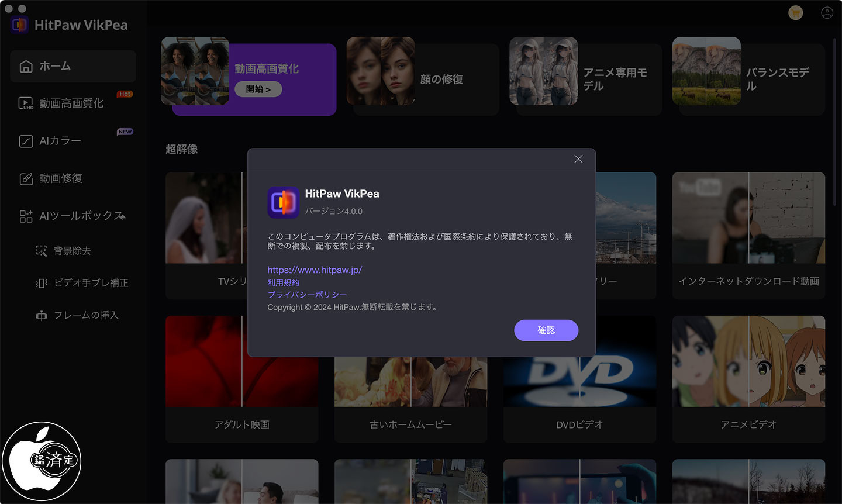Click the HitPaw VikPea app icon in dialog

point(284,202)
